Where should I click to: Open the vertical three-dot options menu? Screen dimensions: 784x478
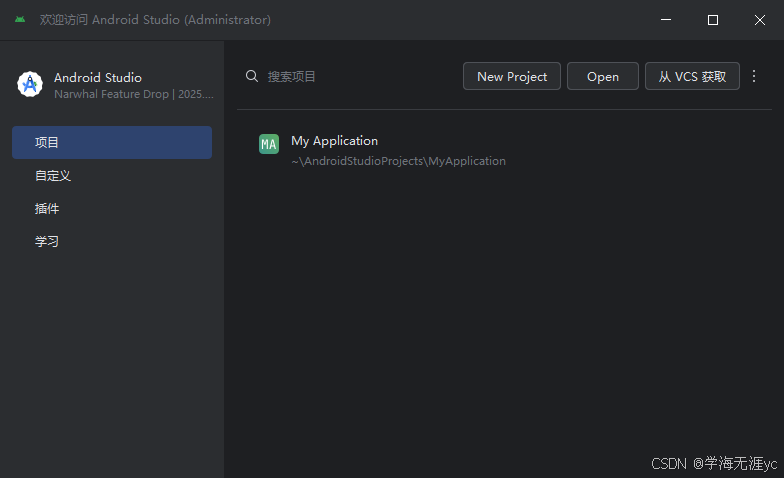point(754,76)
